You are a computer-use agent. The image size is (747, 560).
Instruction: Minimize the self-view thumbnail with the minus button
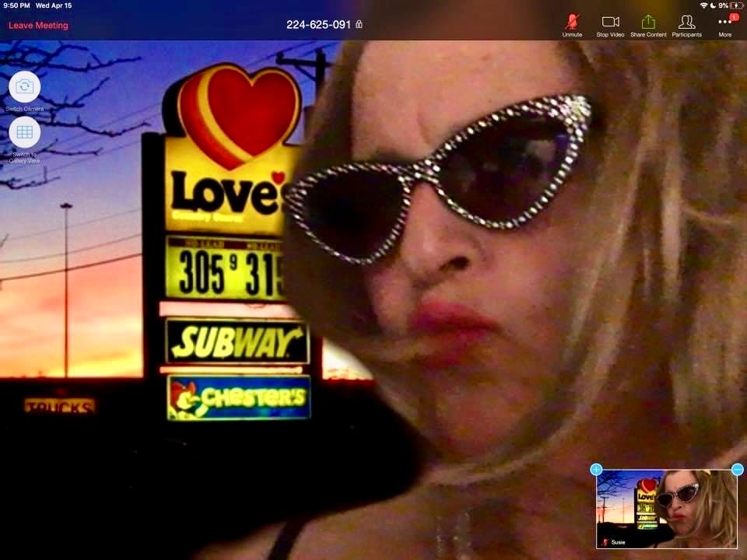(x=737, y=470)
